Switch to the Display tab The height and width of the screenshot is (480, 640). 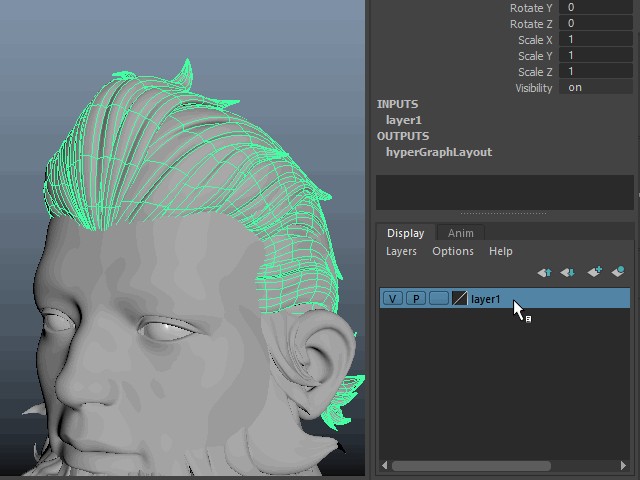[x=406, y=233]
